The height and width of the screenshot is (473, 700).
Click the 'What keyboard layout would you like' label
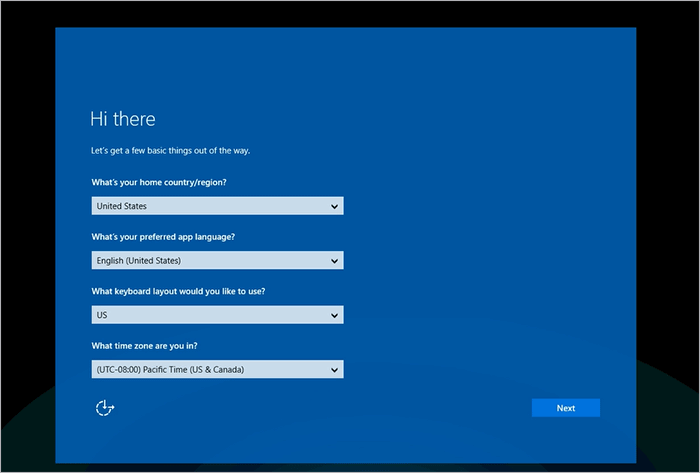178,291
